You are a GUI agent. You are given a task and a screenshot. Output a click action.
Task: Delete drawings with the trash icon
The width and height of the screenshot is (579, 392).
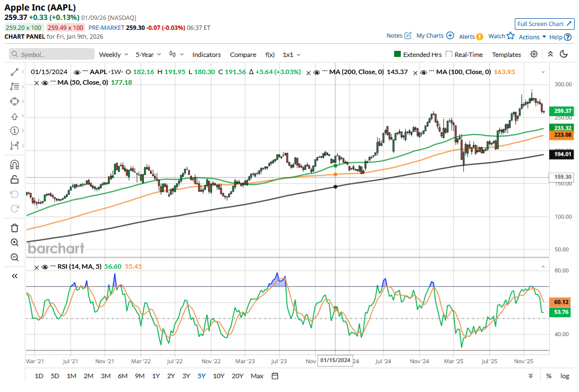(14, 228)
